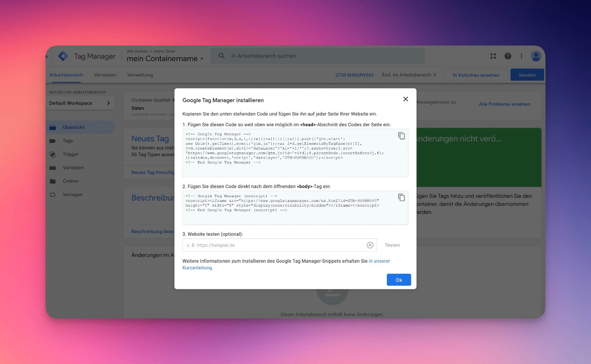Click the green unpublished changes banner
The image size is (591, 364).
479,157
